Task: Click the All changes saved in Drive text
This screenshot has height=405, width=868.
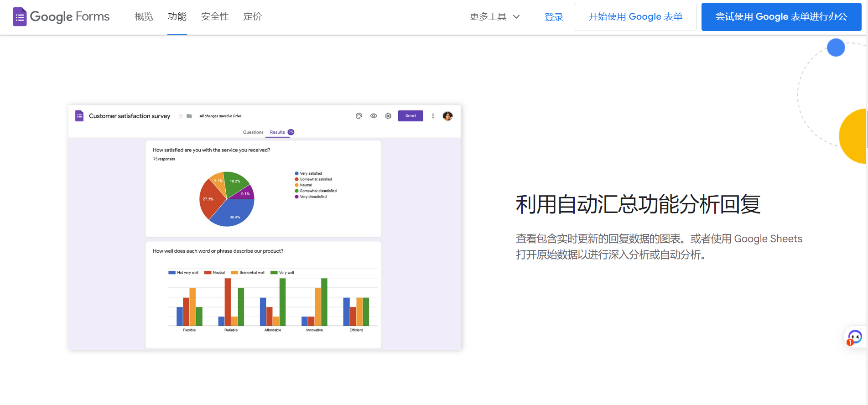Action: (x=220, y=116)
